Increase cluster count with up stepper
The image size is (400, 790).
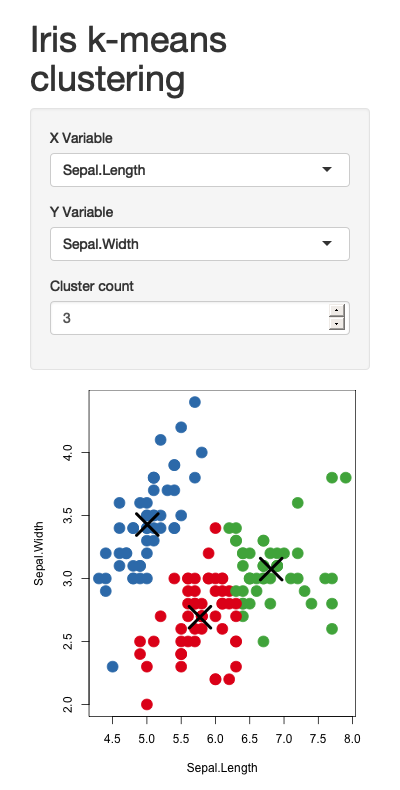[x=336, y=310]
